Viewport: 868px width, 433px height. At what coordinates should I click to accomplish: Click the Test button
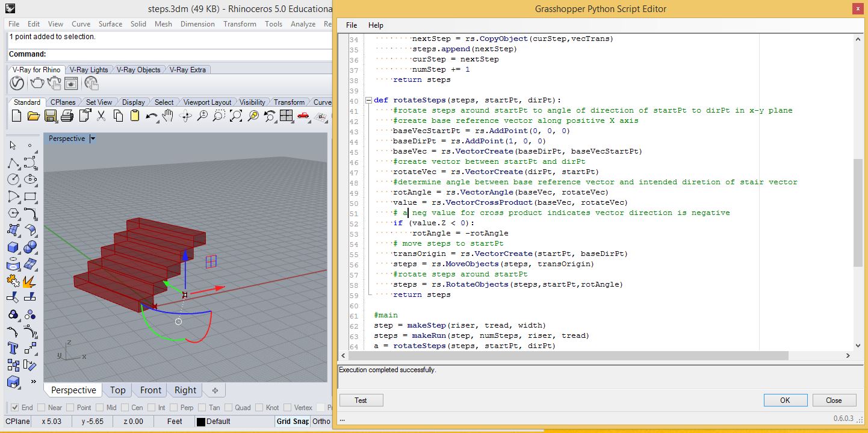361,400
